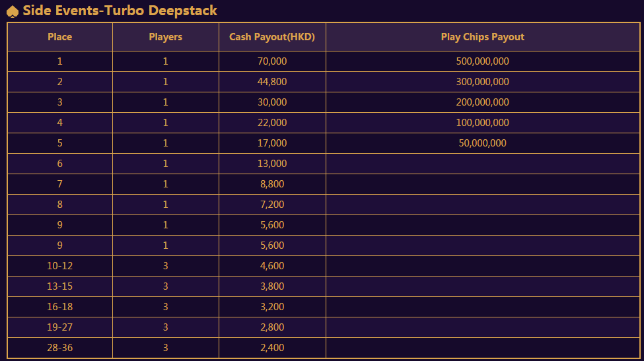This screenshot has width=644, height=361.
Task: Select the 8,800 cash payout cell
Action: pyautogui.click(x=272, y=184)
